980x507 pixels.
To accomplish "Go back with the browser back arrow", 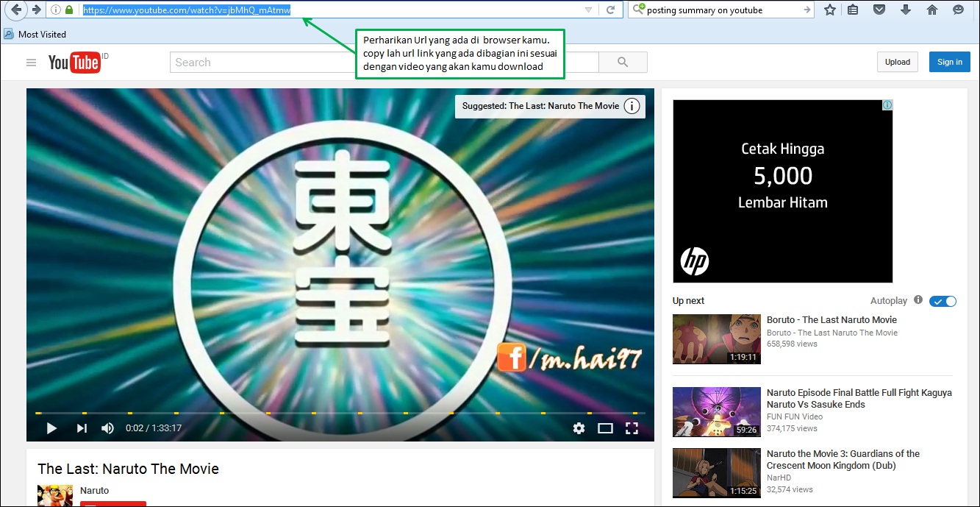I will point(15,10).
